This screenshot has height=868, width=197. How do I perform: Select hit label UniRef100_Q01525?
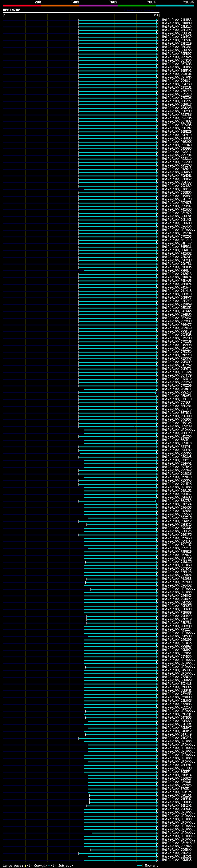[177, 57]
